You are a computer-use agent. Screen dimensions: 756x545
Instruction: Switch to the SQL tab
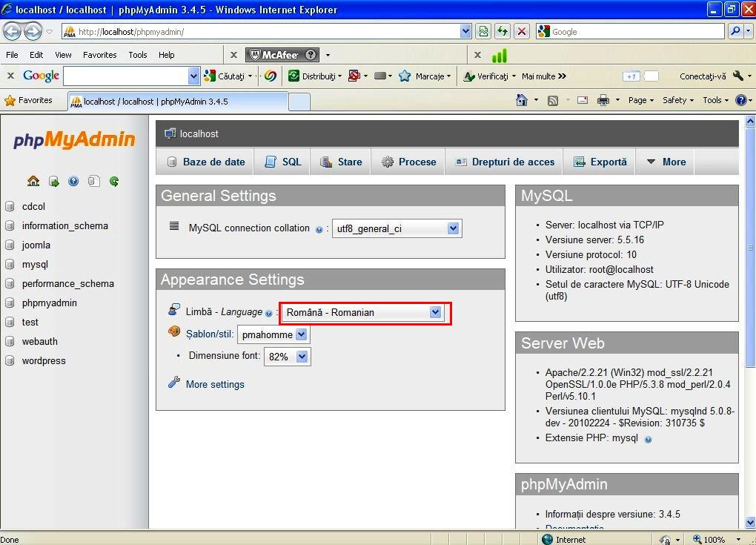pos(282,162)
